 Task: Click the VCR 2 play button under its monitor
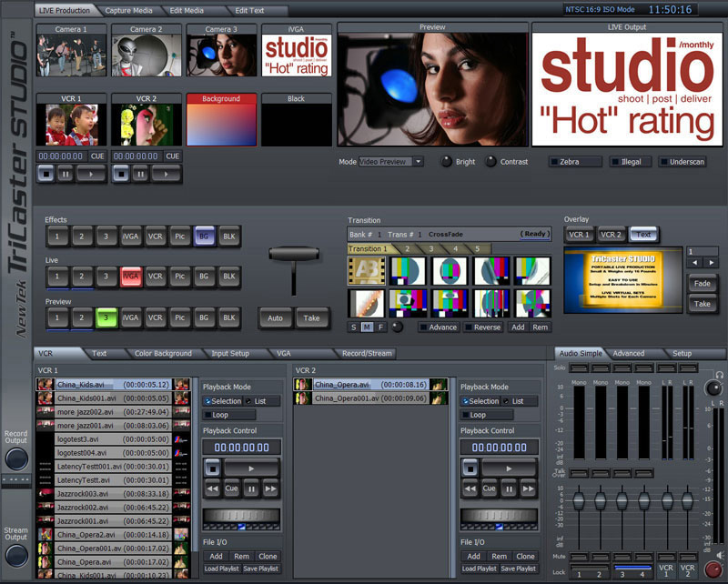166,174
